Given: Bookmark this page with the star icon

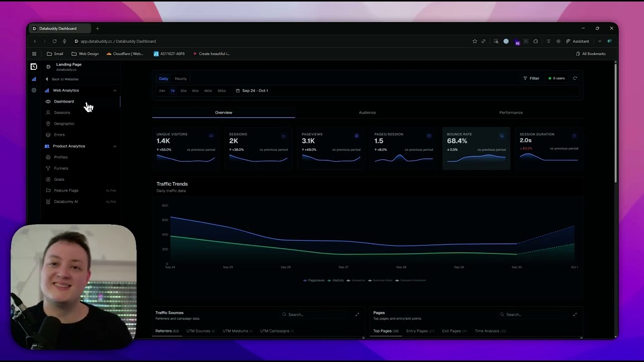Looking at the screenshot, I should coord(474,41).
